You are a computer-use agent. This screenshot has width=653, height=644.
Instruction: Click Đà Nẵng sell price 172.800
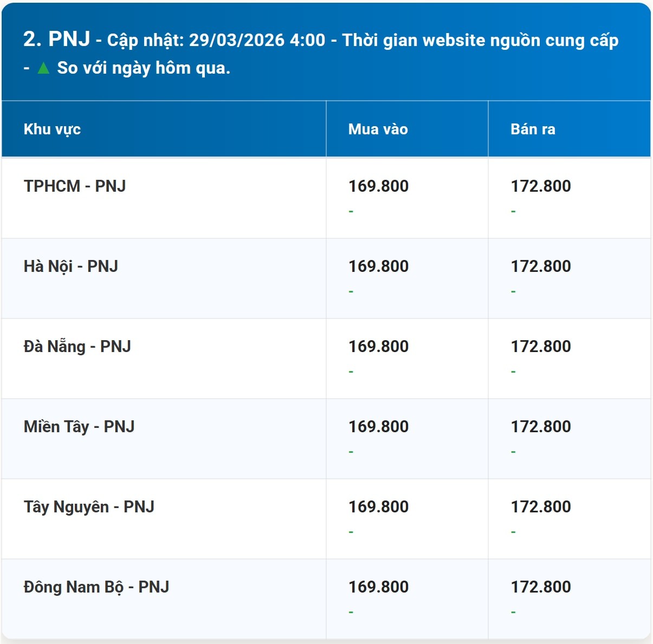[x=540, y=346]
